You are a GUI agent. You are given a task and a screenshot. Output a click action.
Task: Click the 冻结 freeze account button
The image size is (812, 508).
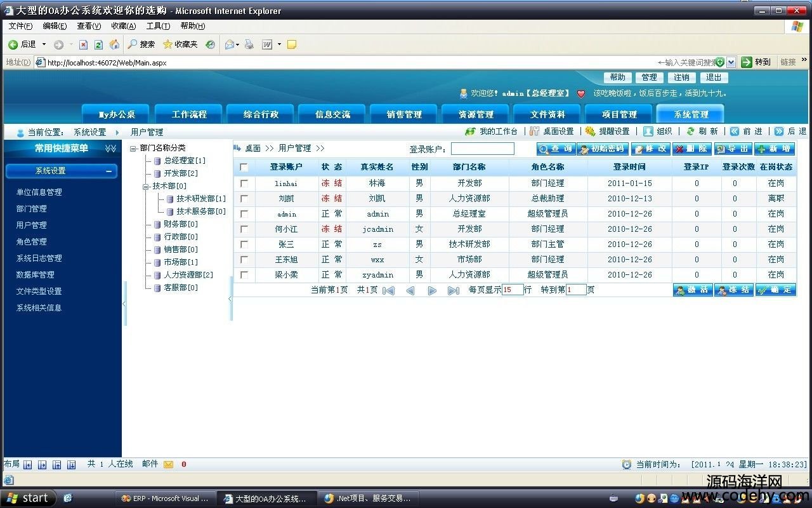pyautogui.click(x=733, y=290)
